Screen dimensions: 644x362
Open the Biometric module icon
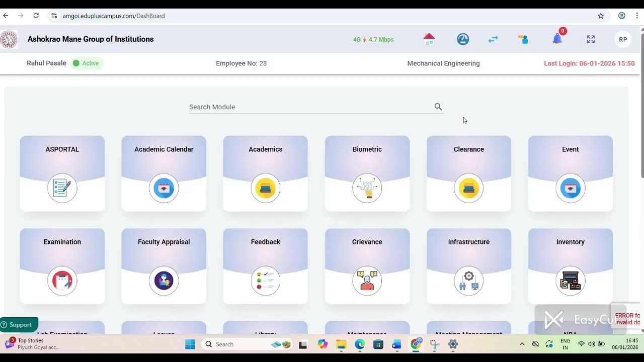[x=367, y=188]
